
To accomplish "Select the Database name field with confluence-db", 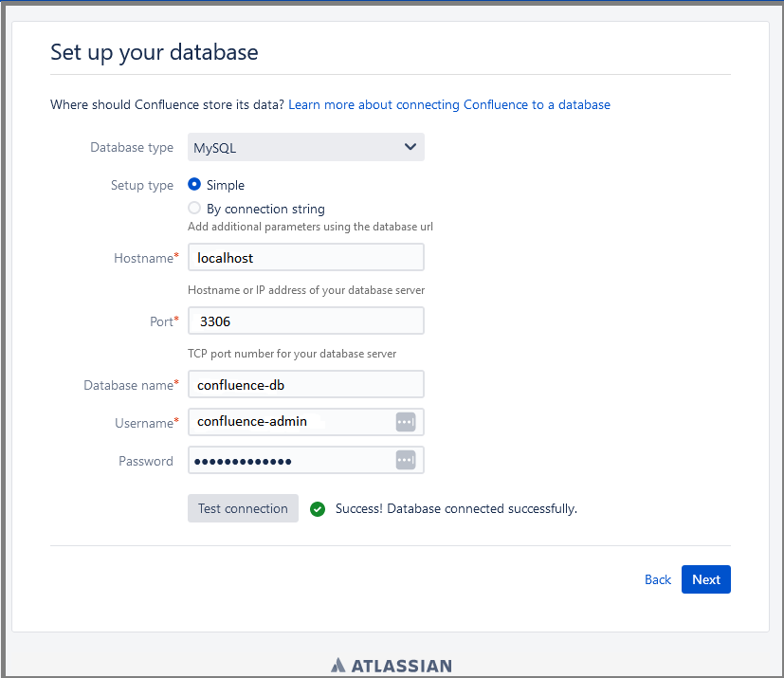I will (306, 384).
